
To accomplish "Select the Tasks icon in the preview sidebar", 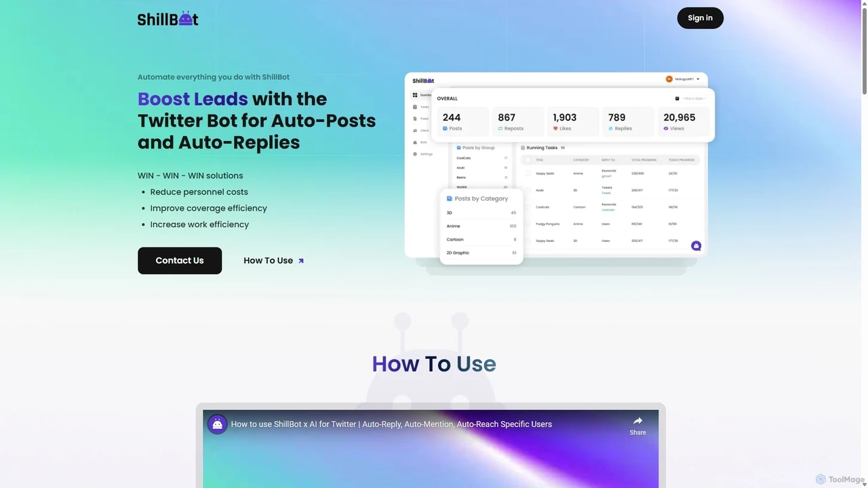I will click(x=415, y=107).
